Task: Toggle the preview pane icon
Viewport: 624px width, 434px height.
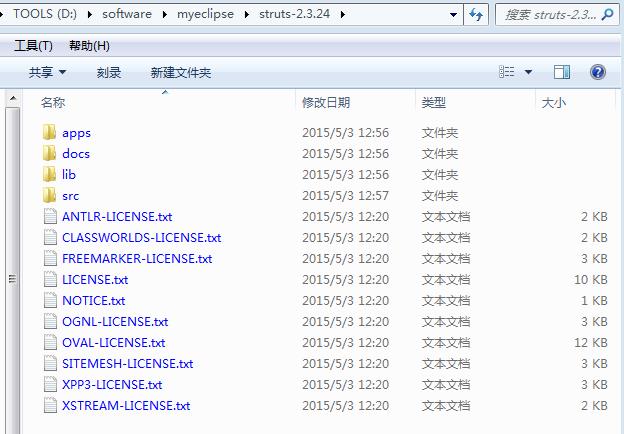Action: click(x=562, y=72)
